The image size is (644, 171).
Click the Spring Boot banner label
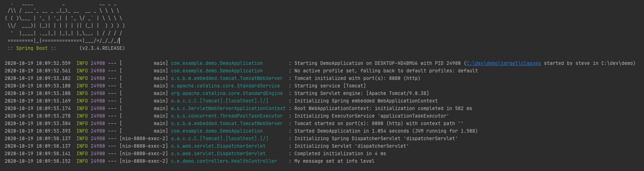(x=32, y=48)
